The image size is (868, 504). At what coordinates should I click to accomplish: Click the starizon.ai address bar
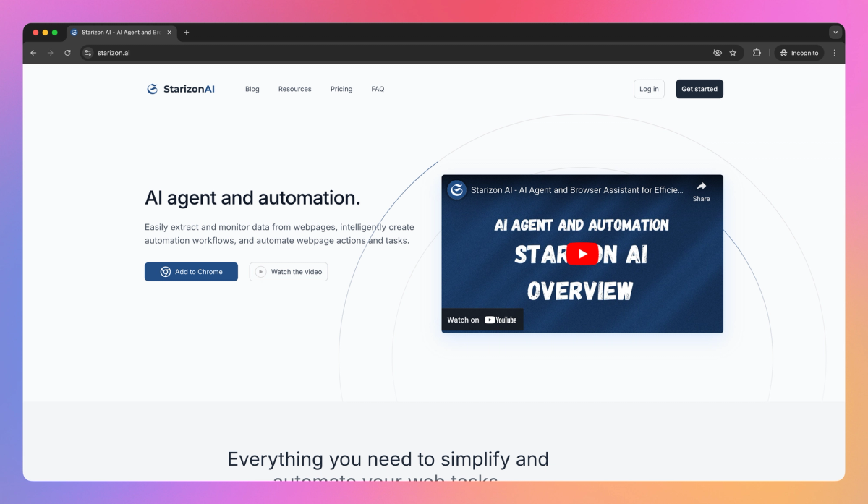pos(115,52)
